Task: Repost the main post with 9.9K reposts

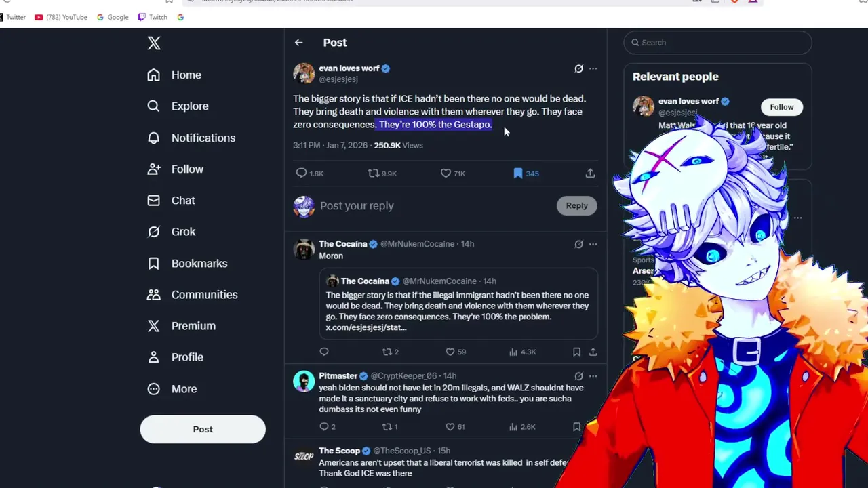Action: pyautogui.click(x=382, y=174)
